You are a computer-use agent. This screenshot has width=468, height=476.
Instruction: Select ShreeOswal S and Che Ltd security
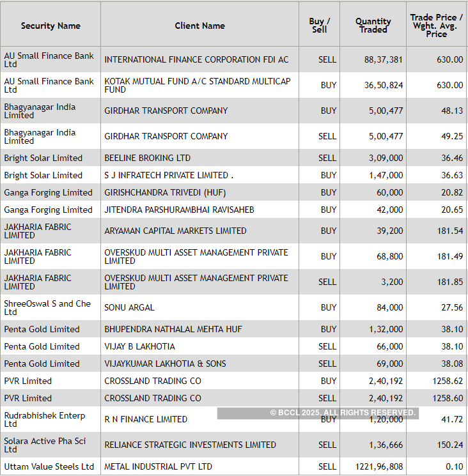point(47,307)
